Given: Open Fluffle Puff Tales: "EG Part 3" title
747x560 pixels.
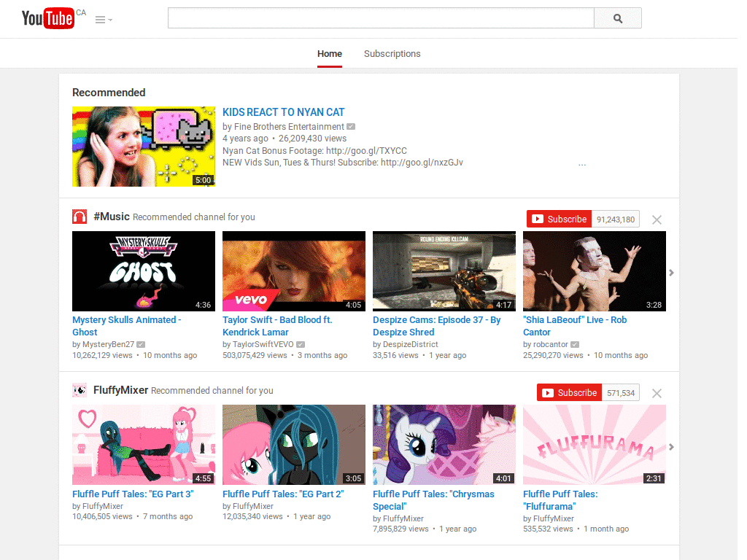Looking at the screenshot, I should click(133, 494).
